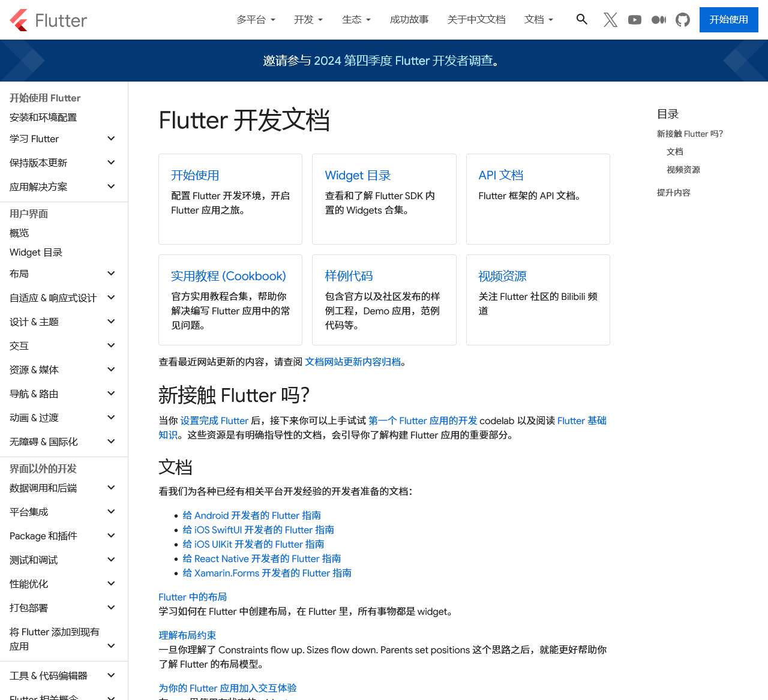Expand 将 Flutter 添加到现有应用 in the sidebar

(x=63, y=639)
